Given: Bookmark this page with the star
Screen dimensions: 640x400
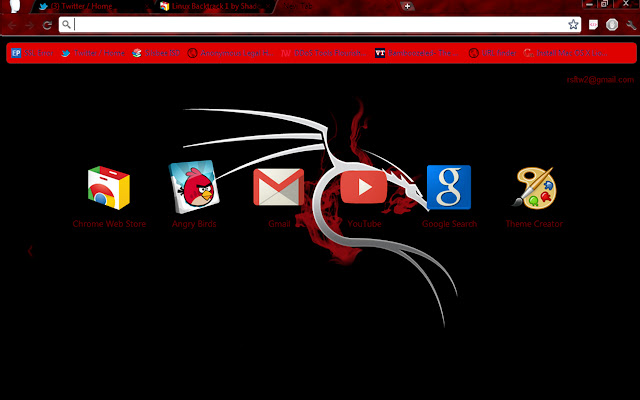Looking at the screenshot, I should point(573,24).
